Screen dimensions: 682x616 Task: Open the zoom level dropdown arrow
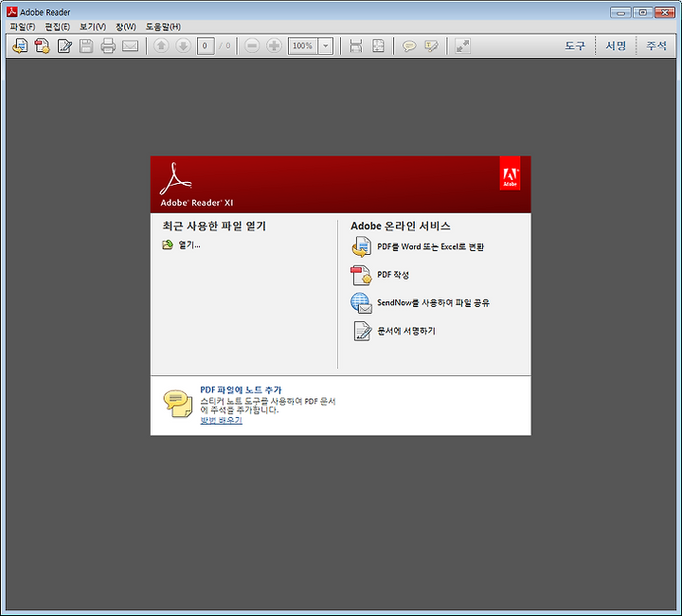tap(325, 45)
